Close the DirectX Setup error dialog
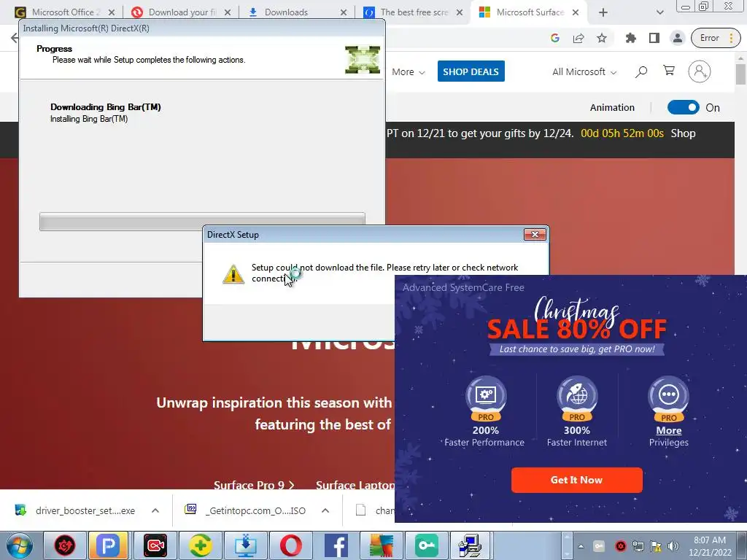 coord(535,234)
